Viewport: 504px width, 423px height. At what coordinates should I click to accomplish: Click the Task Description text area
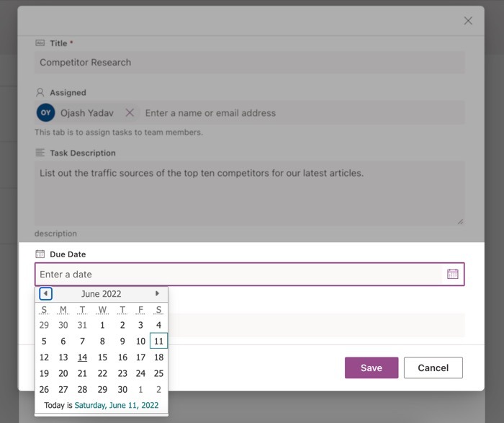click(249, 193)
